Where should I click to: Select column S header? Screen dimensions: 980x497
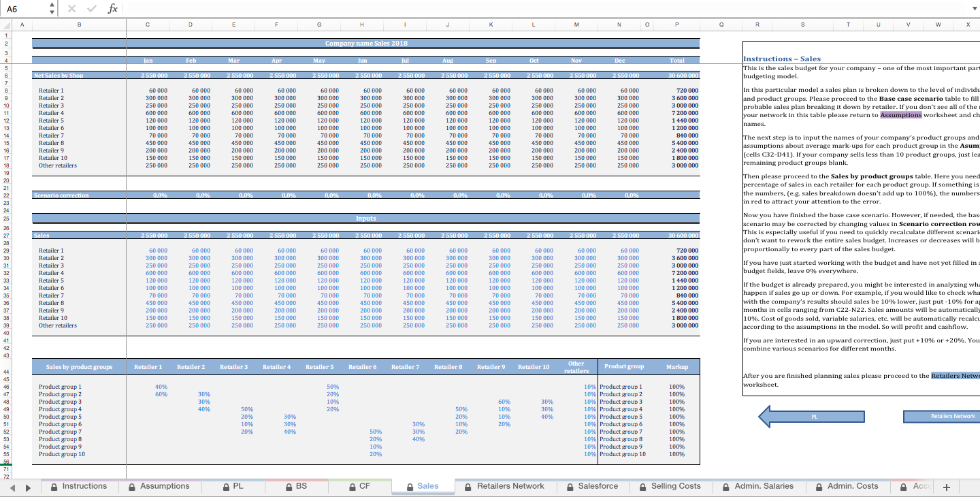coord(802,25)
